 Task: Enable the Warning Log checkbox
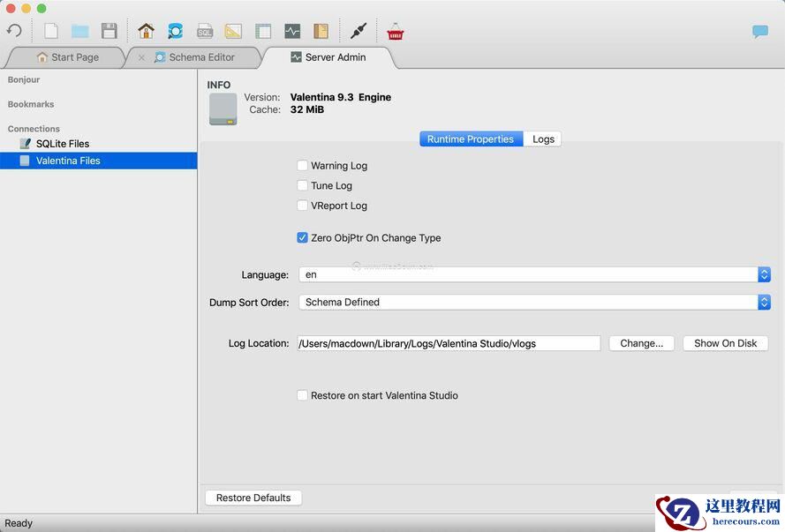click(x=303, y=166)
